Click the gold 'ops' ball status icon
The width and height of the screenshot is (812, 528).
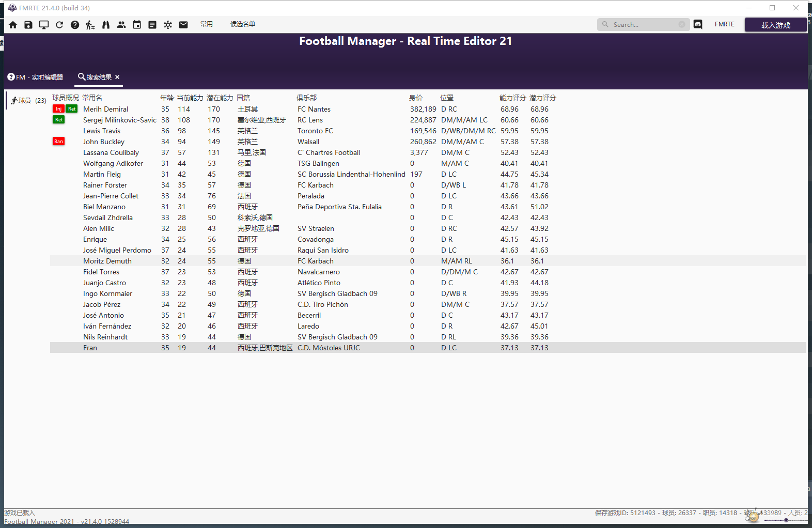pos(753,516)
